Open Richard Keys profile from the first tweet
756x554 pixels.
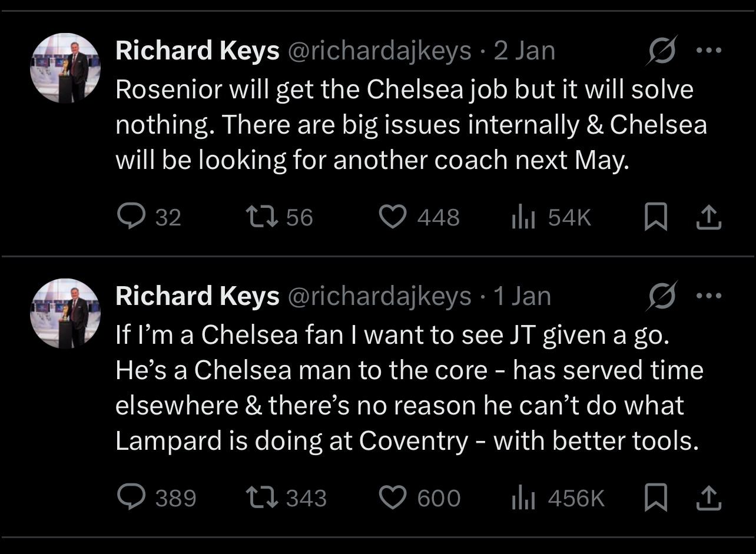click(197, 51)
